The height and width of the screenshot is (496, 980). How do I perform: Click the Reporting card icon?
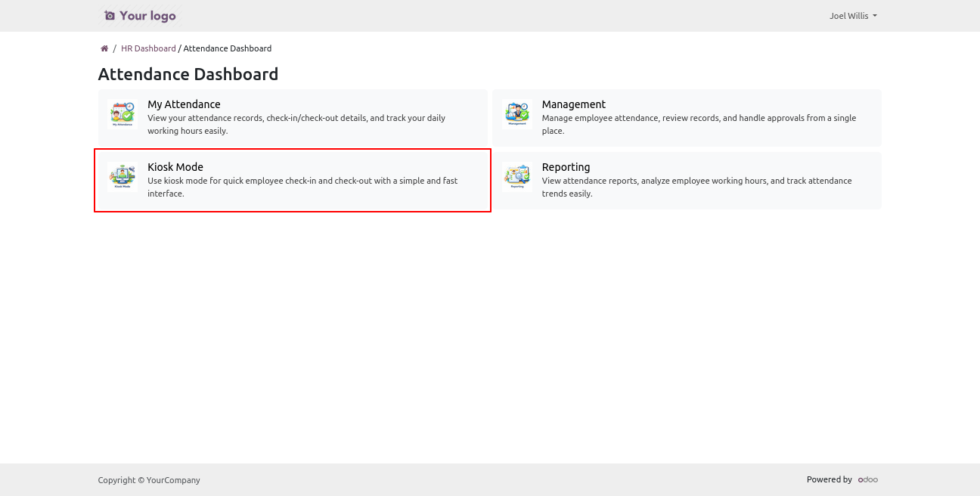pos(516,176)
